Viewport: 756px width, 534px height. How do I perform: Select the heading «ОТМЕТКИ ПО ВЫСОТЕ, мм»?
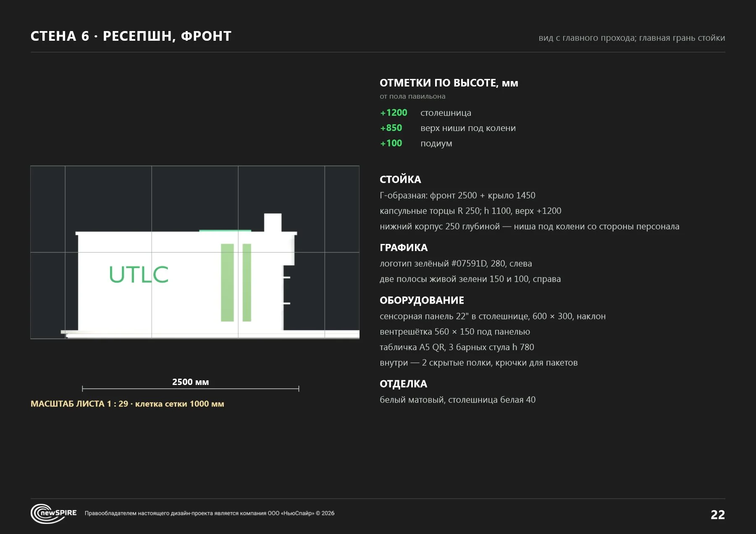coord(449,83)
